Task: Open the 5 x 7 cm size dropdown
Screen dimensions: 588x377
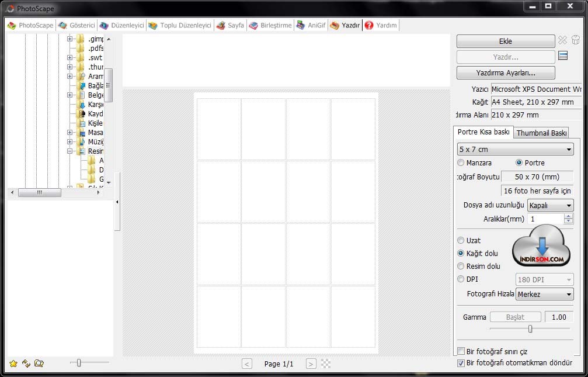Action: point(515,149)
